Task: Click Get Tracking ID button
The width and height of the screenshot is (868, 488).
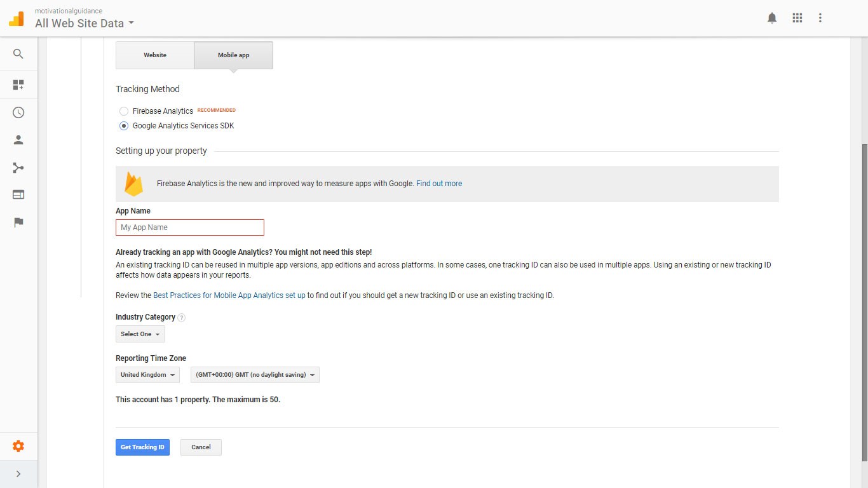Action: (x=142, y=447)
